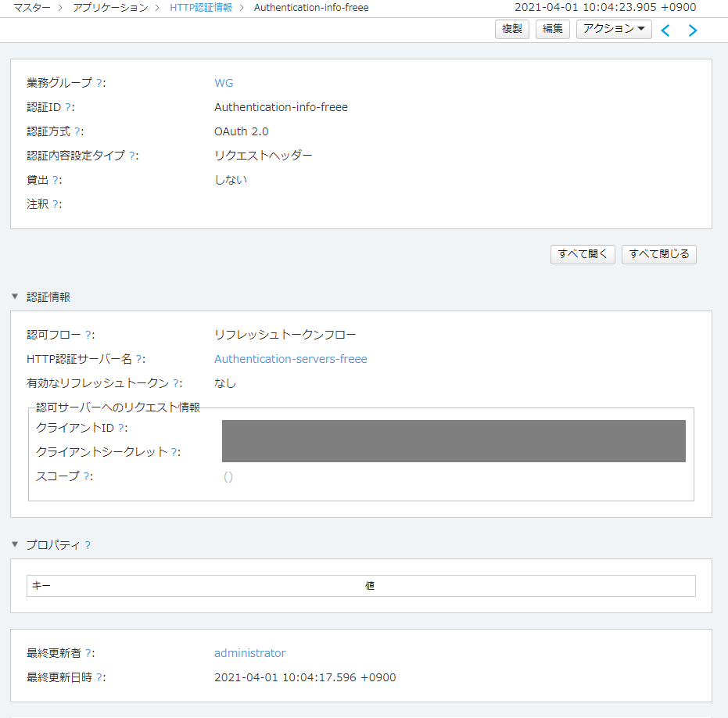The image size is (728, 718).
Task: Click the next record arrow icon
Action: 692,31
